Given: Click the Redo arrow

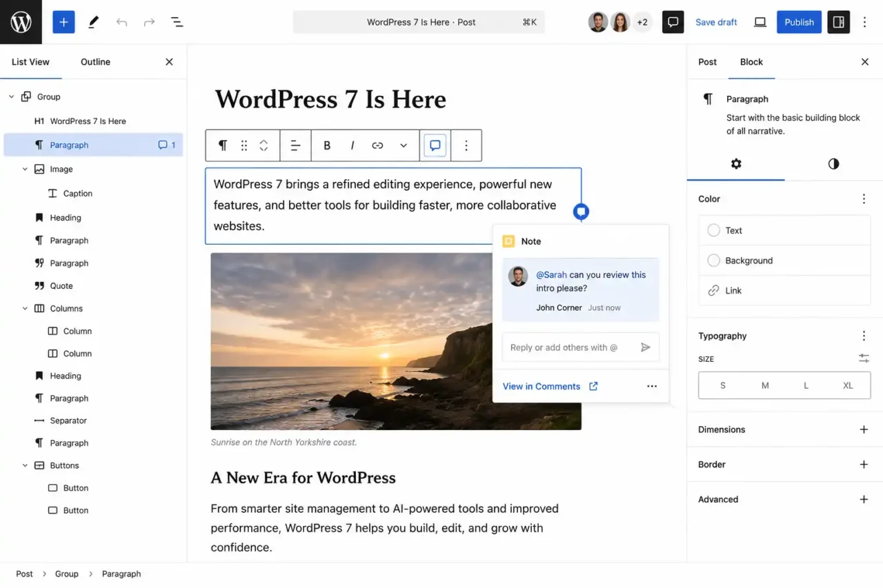Looking at the screenshot, I should (x=149, y=22).
